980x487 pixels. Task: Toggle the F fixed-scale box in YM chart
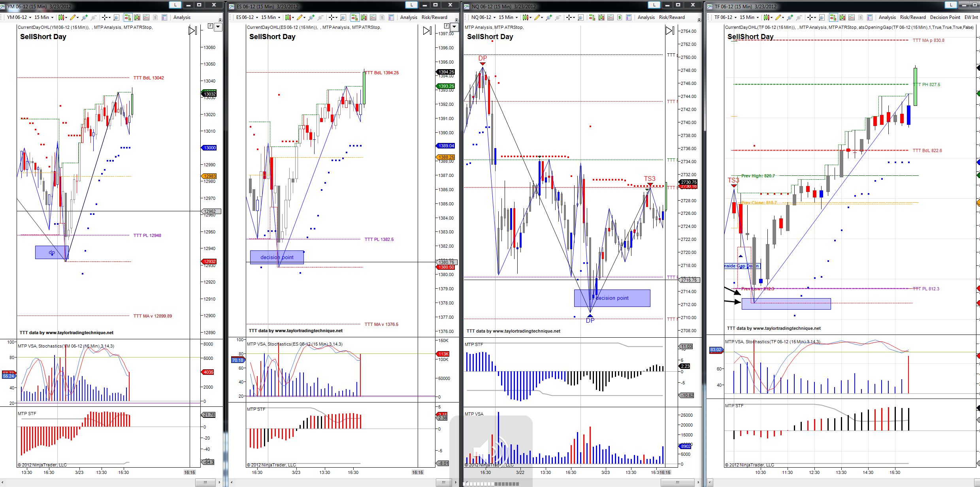[210, 26]
